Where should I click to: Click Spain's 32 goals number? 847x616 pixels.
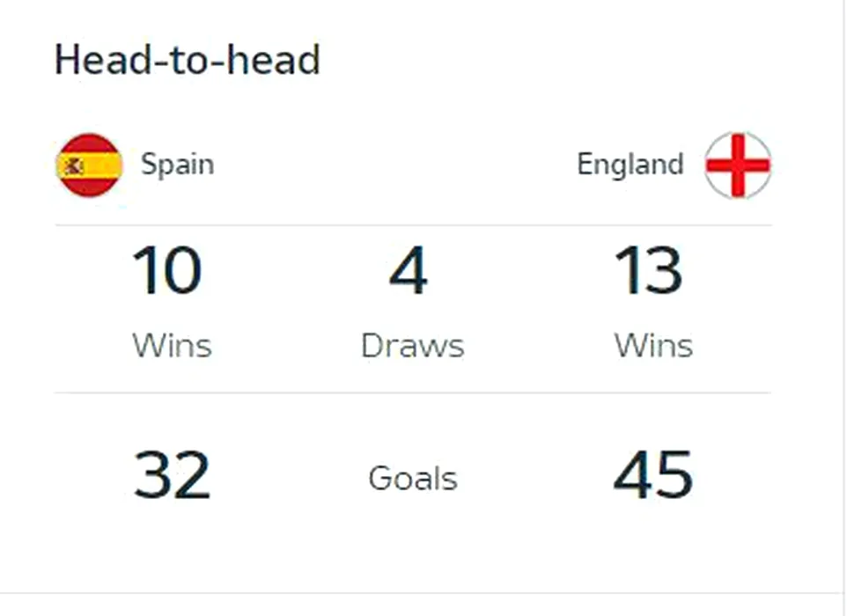(x=172, y=475)
